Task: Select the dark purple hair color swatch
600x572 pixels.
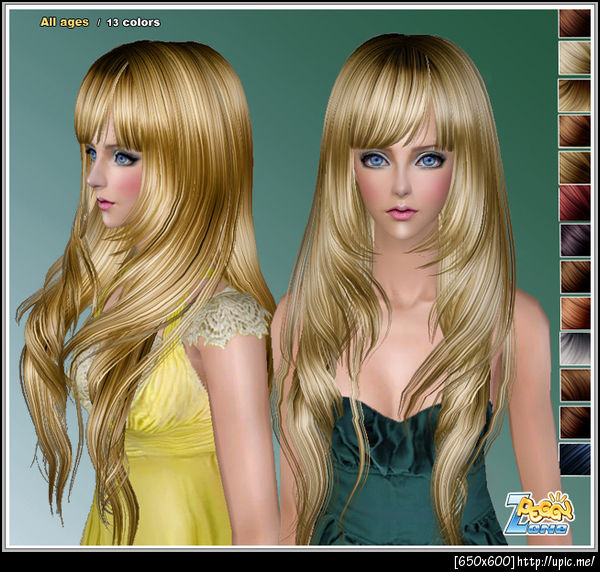Action: click(x=574, y=240)
